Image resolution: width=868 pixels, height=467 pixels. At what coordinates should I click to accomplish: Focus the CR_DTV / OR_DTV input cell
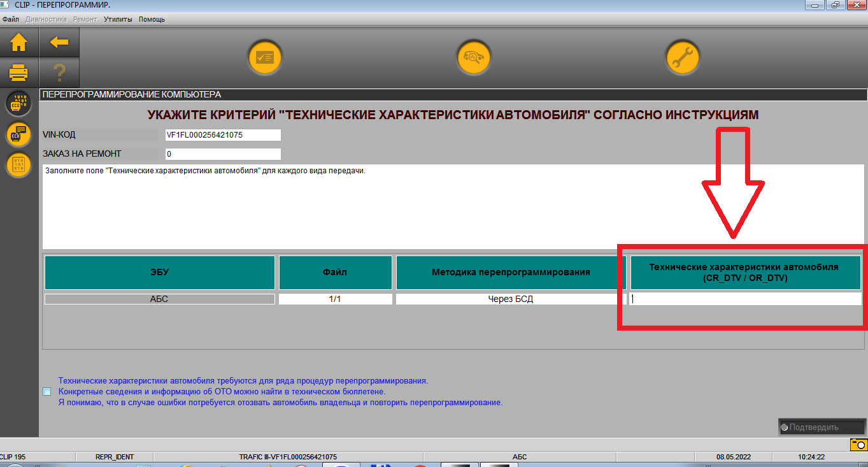click(x=745, y=299)
